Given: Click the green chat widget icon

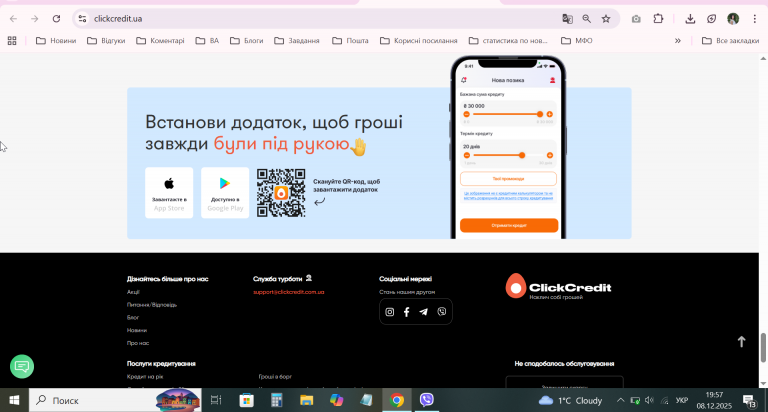Looking at the screenshot, I should [22, 366].
